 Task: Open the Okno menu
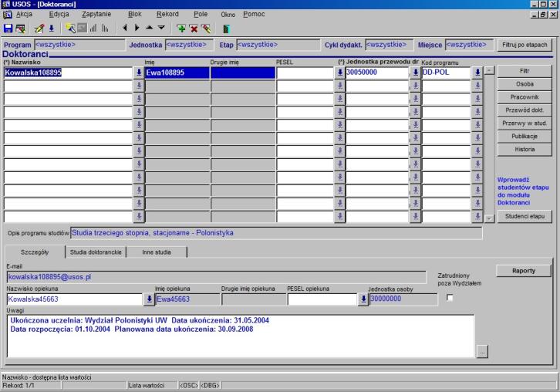[228, 15]
